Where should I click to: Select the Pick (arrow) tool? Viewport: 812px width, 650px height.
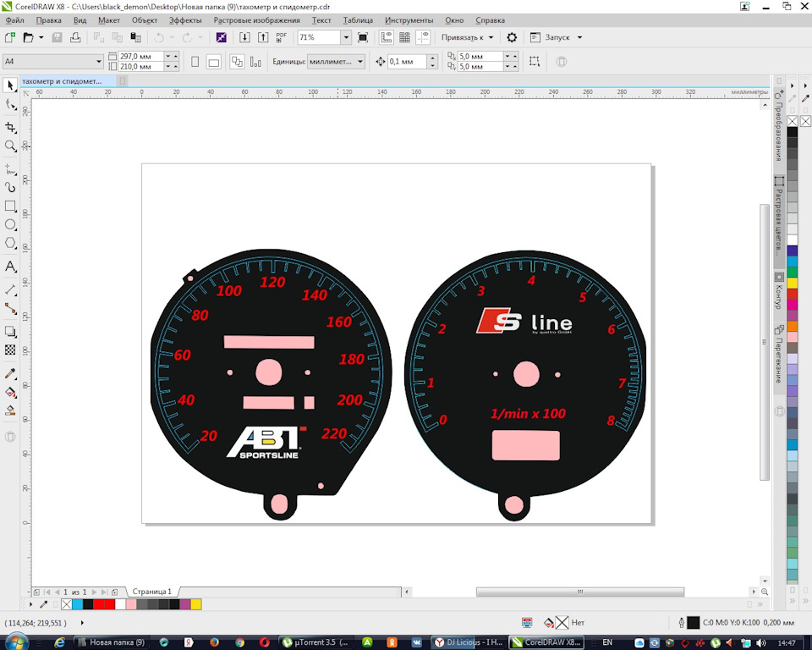coord(10,85)
